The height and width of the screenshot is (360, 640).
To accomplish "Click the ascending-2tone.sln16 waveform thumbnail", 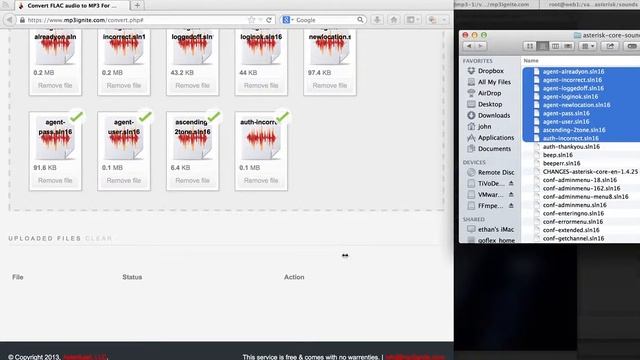I will coord(192,138).
